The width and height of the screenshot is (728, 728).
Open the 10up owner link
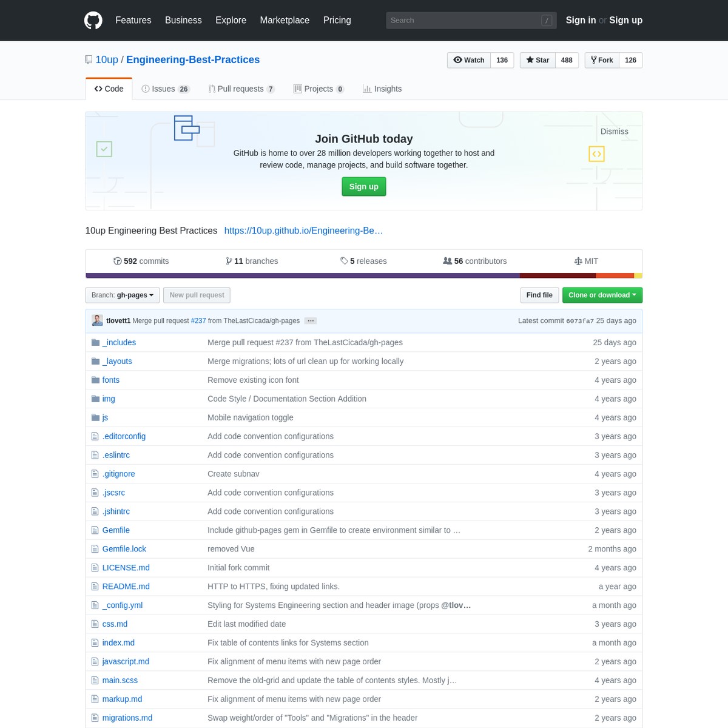(107, 59)
